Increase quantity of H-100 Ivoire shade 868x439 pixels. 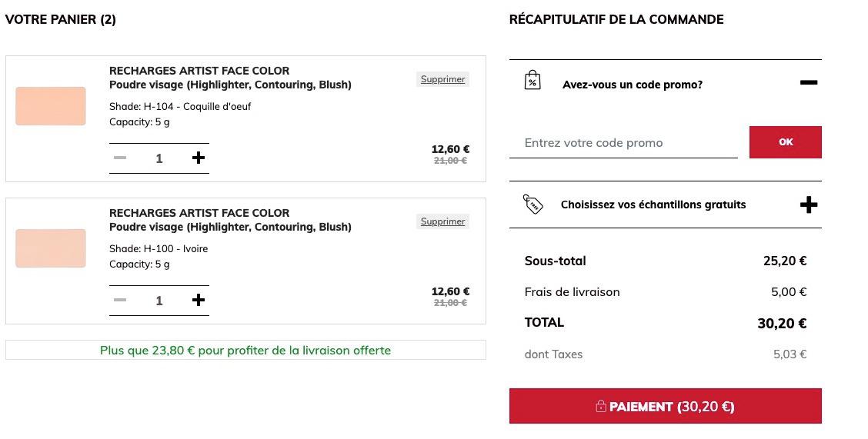pyautogui.click(x=199, y=300)
